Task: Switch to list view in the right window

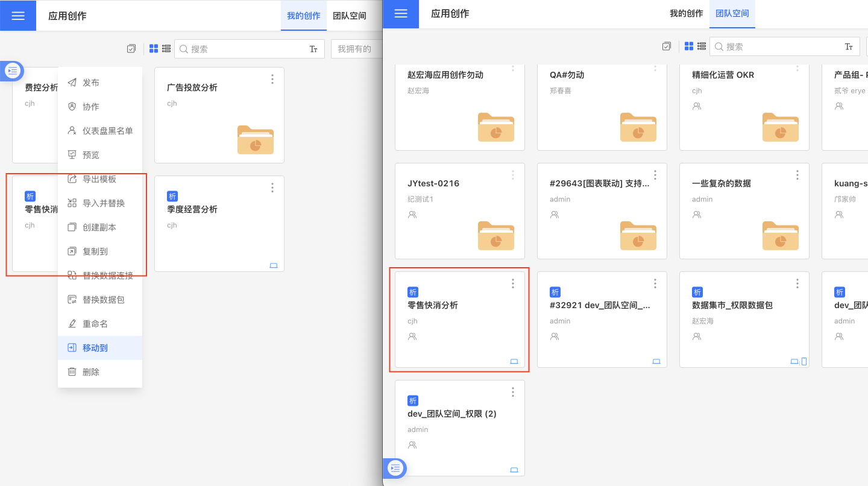Action: point(701,46)
